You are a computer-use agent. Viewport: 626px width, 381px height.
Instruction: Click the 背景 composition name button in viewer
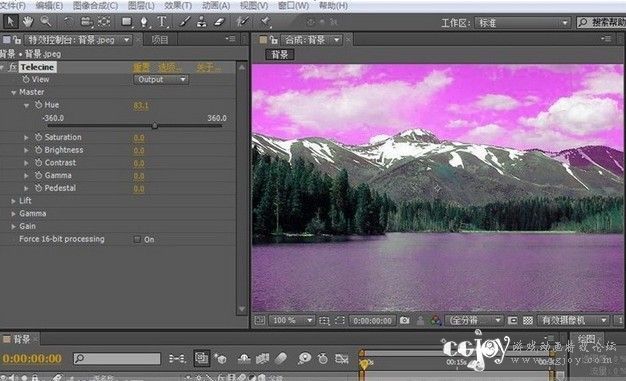(x=279, y=54)
